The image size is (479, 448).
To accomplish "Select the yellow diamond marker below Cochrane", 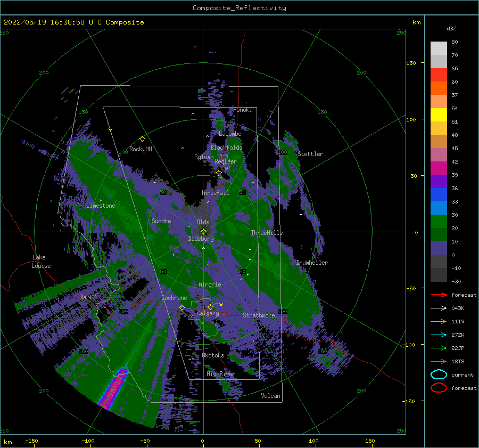I will (182, 307).
